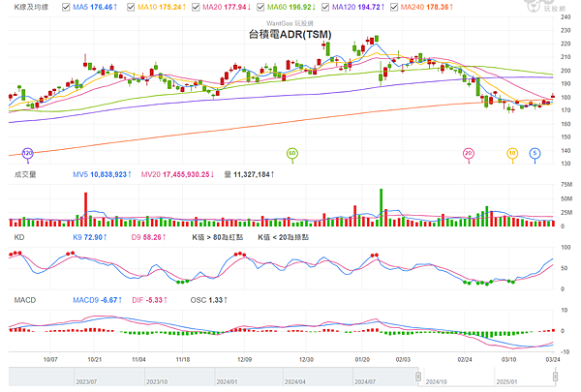Click the 2023/07 label in range navigator
The image size is (581, 392).
pos(86,381)
